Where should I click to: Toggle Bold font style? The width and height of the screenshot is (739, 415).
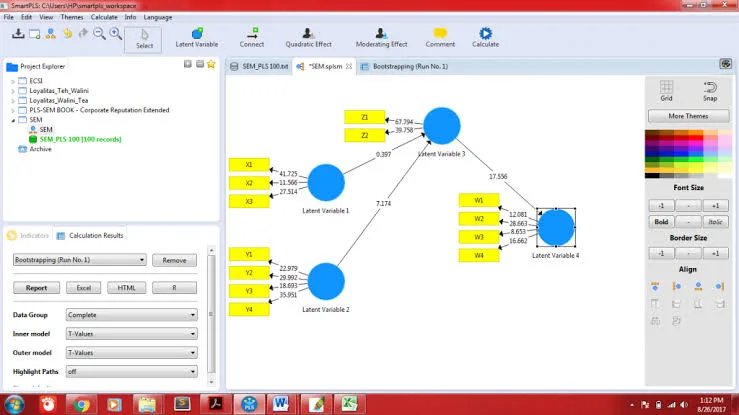(x=661, y=222)
